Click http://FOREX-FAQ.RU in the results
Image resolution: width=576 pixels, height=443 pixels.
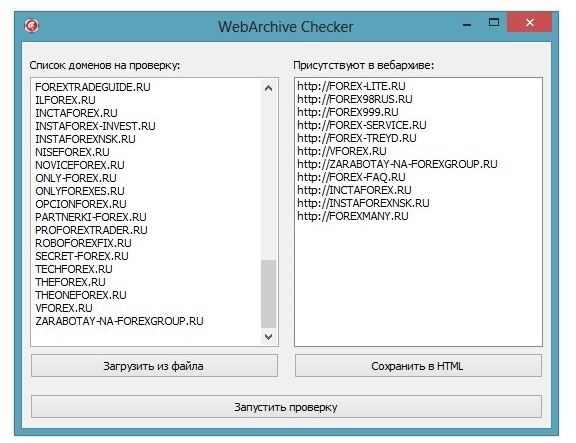(x=352, y=177)
